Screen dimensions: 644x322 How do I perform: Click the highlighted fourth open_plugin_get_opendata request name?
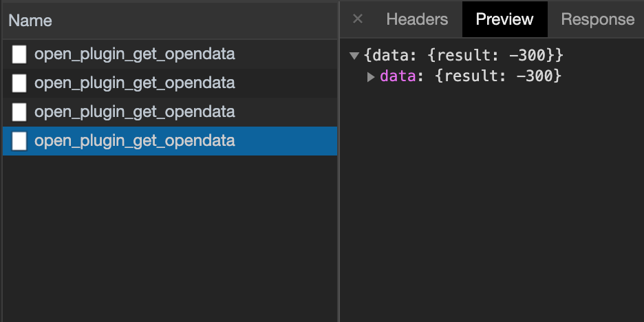coord(134,141)
